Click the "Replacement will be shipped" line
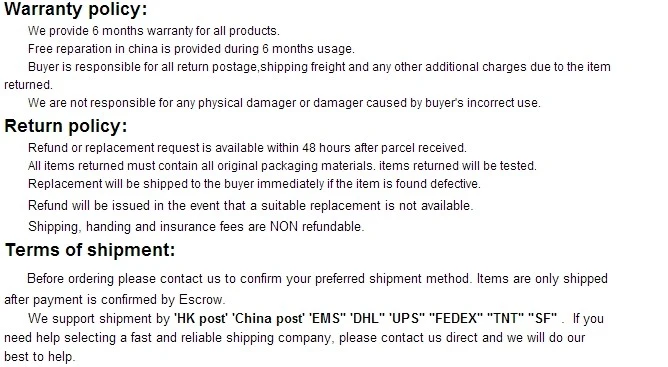The width and height of the screenshot is (668, 367). pyautogui.click(x=254, y=184)
